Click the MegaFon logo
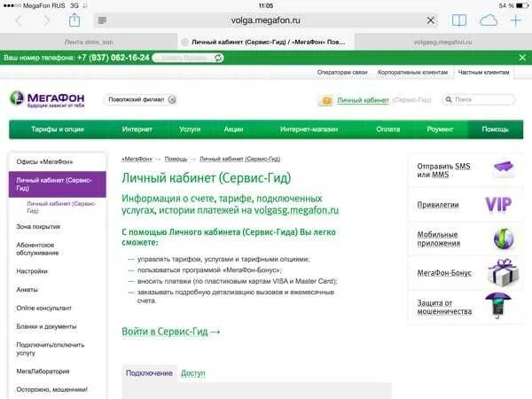Image resolution: width=532 pixels, height=399 pixels. pos(47,99)
